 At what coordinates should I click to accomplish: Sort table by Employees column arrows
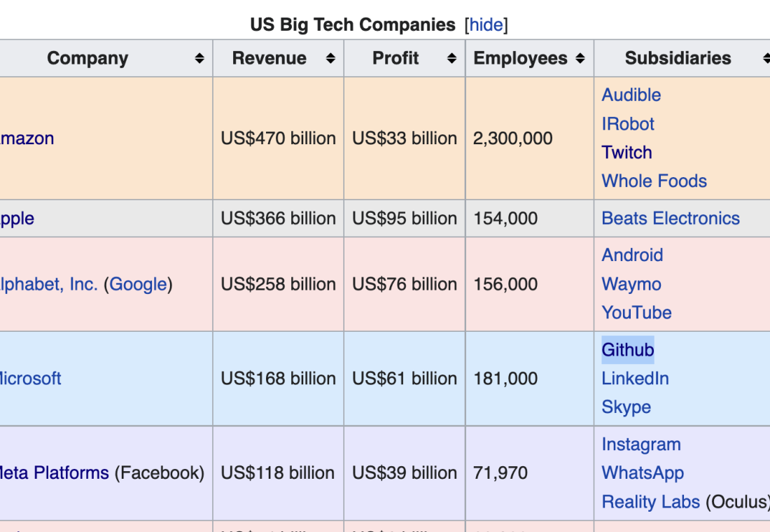pyautogui.click(x=580, y=58)
